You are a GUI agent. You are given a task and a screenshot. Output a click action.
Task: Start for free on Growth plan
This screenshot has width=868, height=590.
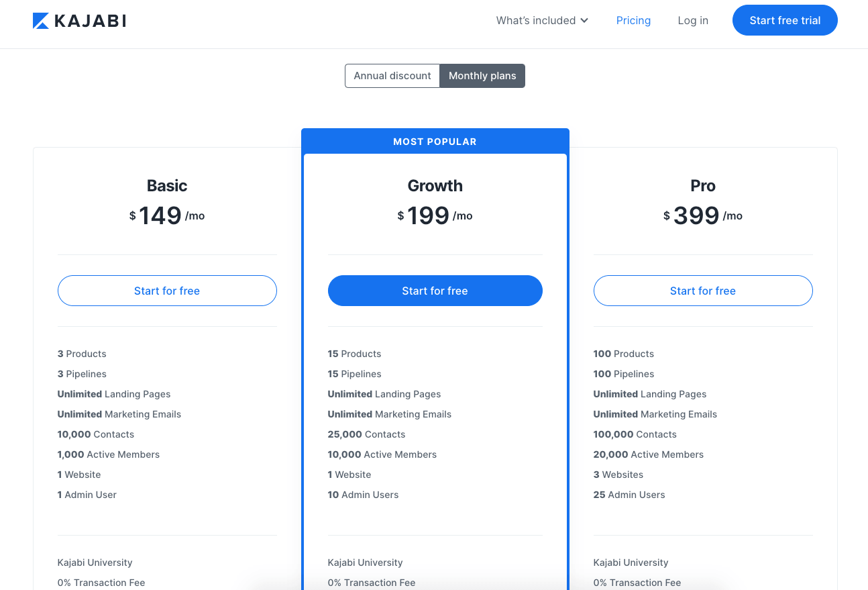[x=435, y=291]
